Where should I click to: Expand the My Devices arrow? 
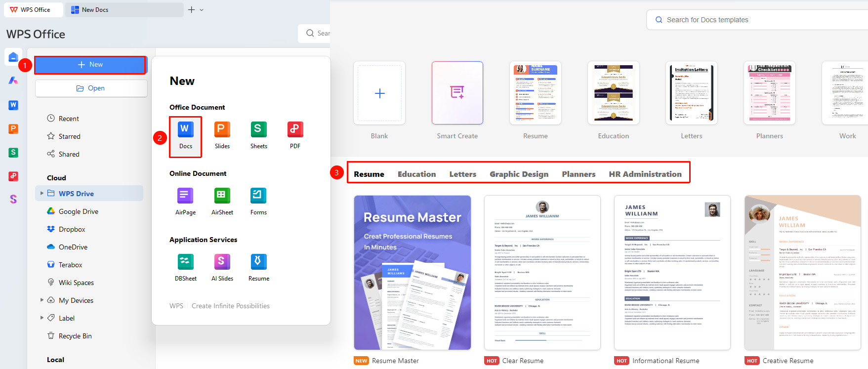pyautogui.click(x=42, y=300)
